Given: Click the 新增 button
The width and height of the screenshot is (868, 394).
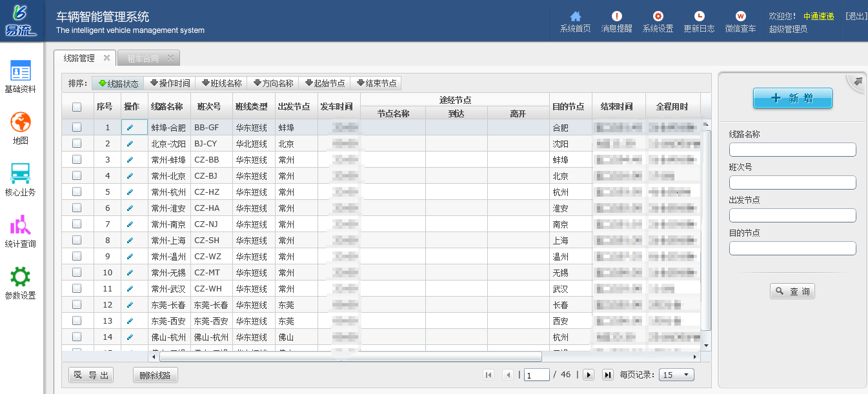Looking at the screenshot, I should click(x=792, y=98).
